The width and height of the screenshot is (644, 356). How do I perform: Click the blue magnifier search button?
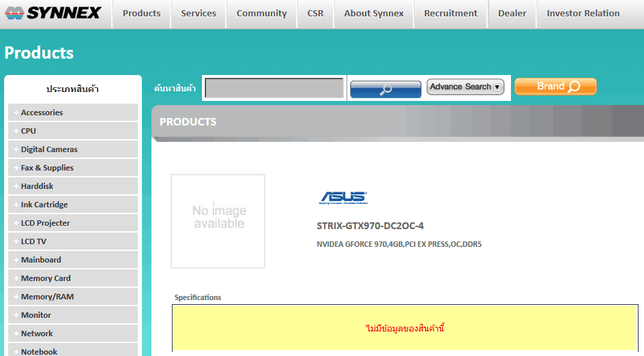click(x=385, y=89)
